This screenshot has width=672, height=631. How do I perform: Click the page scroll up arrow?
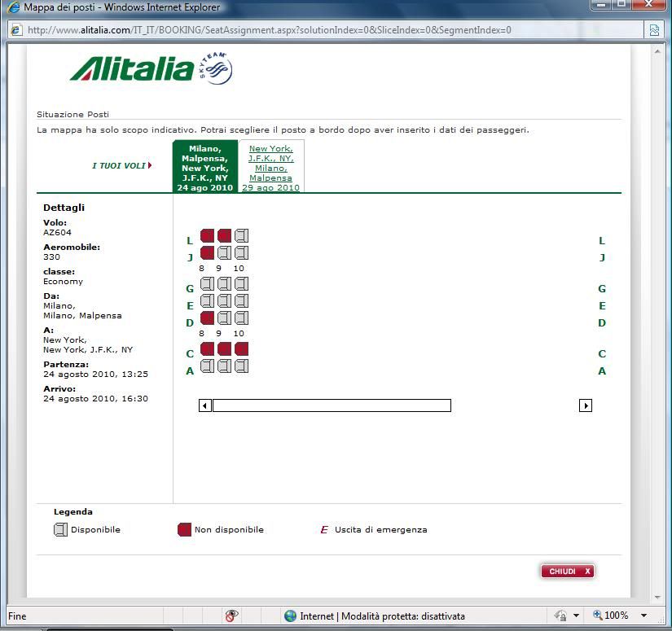pyautogui.click(x=658, y=51)
